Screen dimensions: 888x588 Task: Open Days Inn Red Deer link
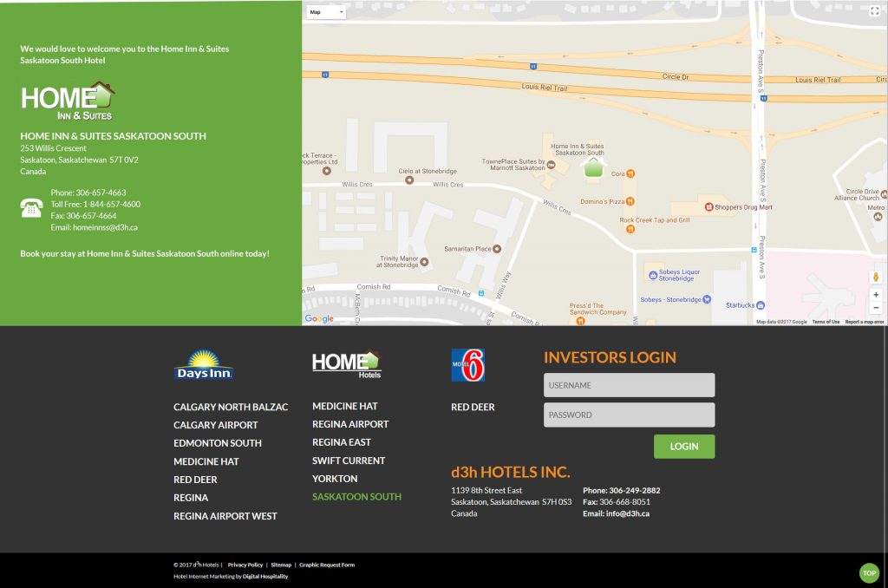195,480
